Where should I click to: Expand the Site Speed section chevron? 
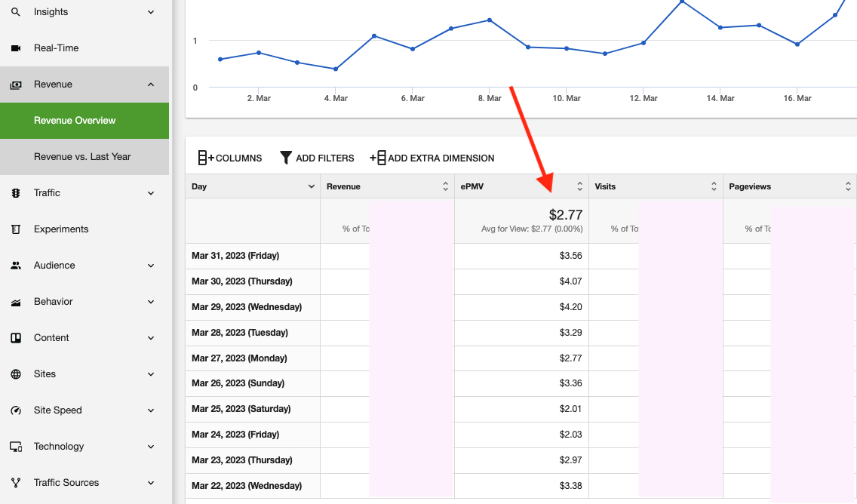[x=151, y=410]
